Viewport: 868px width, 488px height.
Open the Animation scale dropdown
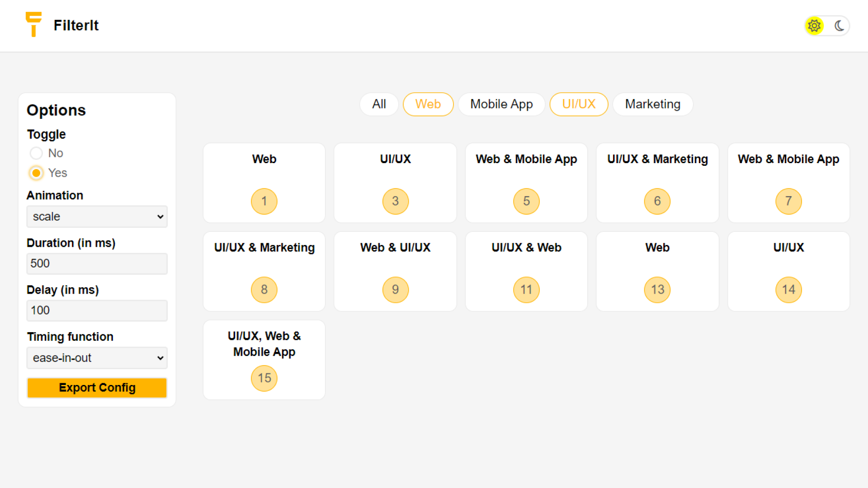[x=97, y=216]
